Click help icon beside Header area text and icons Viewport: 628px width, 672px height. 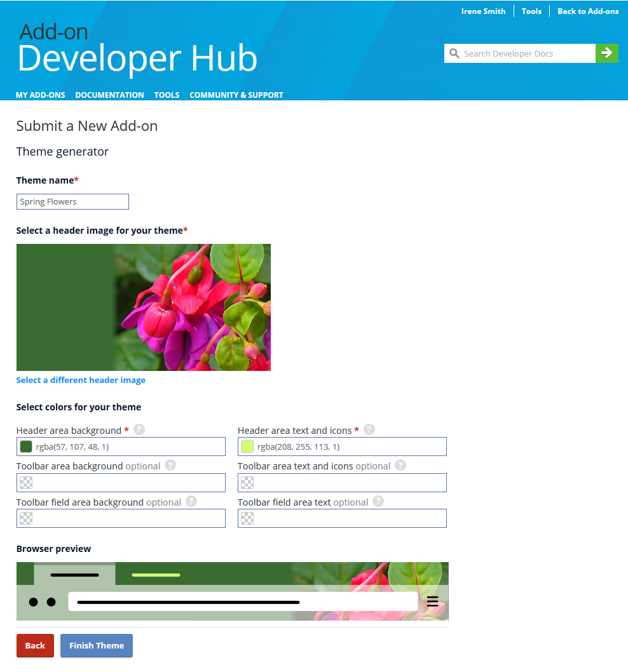(369, 429)
